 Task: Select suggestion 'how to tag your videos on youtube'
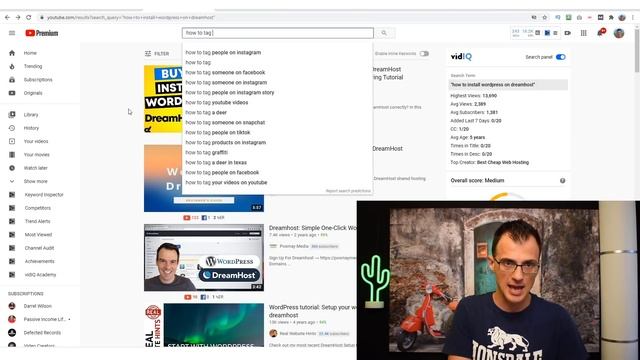(x=278, y=182)
